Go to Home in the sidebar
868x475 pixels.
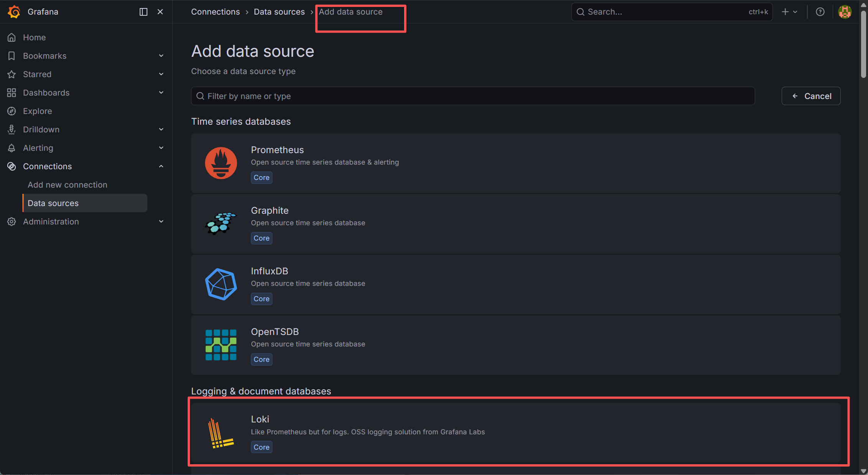tap(34, 37)
